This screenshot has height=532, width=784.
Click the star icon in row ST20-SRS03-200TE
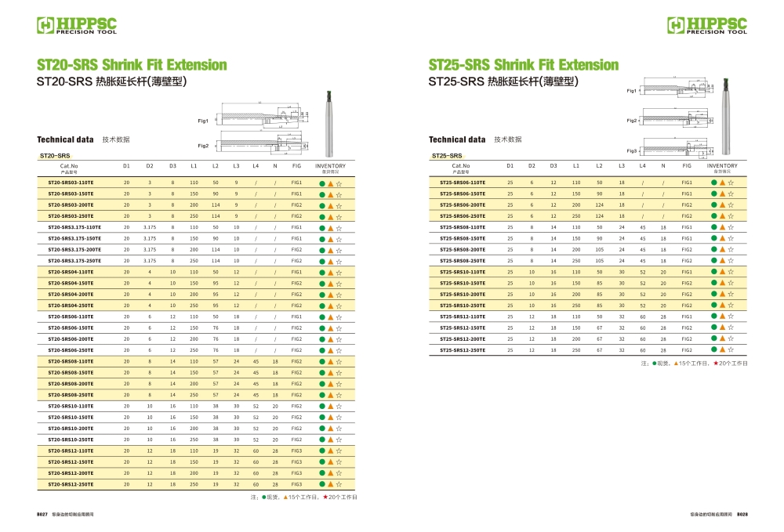339,206
